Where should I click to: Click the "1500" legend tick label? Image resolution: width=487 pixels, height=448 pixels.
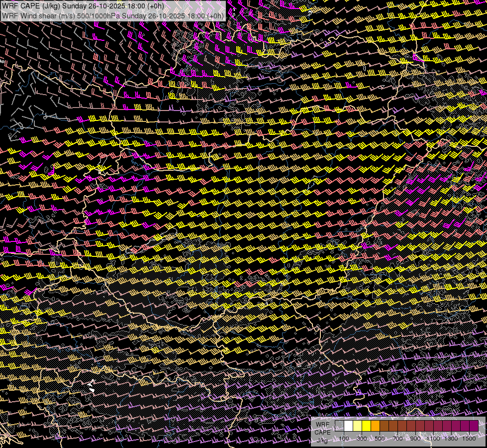click(x=469, y=439)
